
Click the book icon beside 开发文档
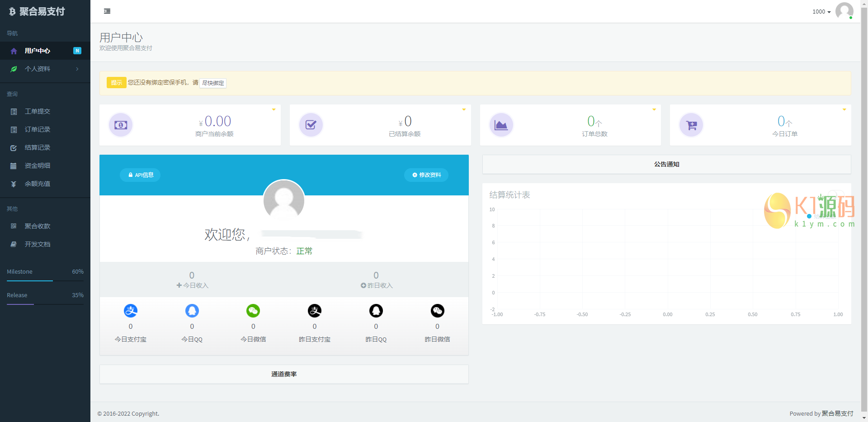(14, 244)
